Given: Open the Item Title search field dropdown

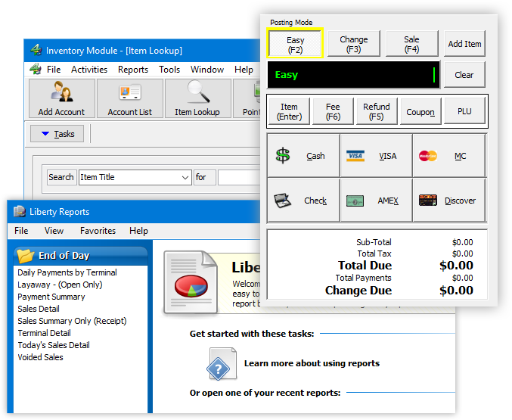Looking at the screenshot, I should pyautogui.click(x=185, y=178).
